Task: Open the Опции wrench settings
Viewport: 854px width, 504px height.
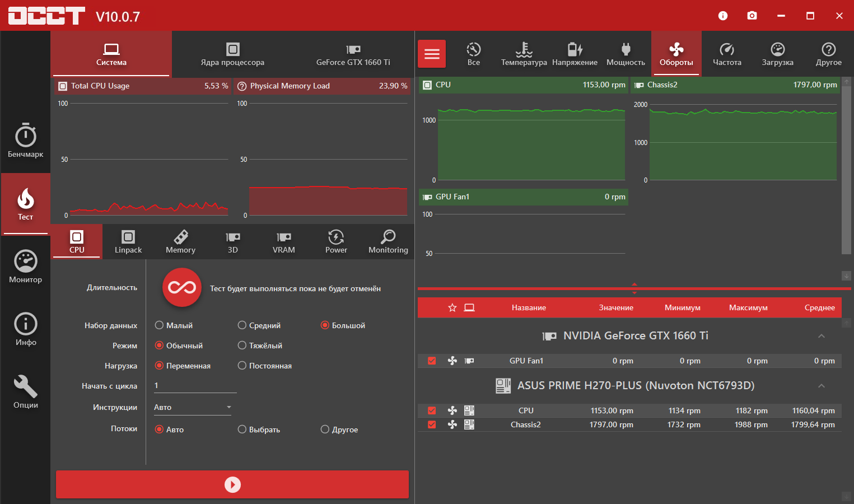Action: click(26, 392)
